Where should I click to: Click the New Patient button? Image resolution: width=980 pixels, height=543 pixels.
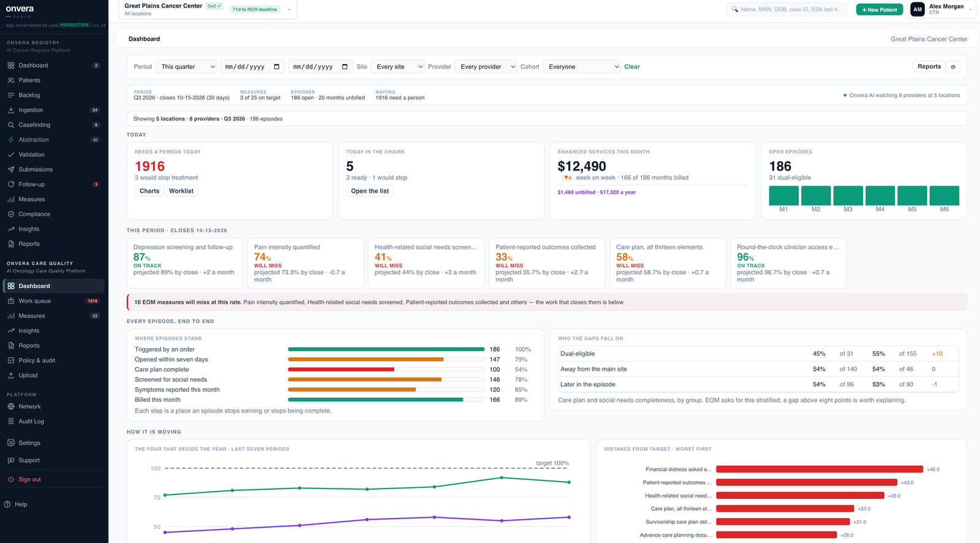point(880,10)
